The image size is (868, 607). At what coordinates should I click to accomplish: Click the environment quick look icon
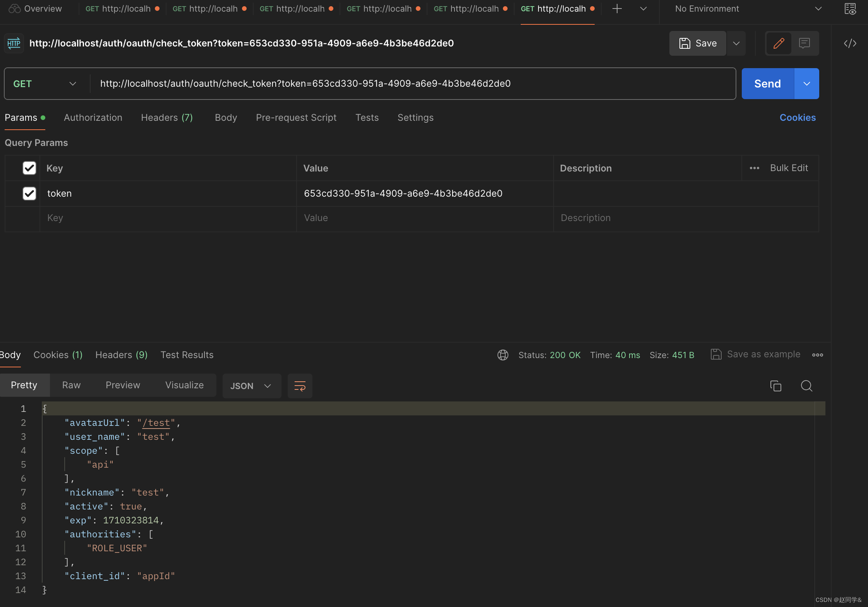850,9
